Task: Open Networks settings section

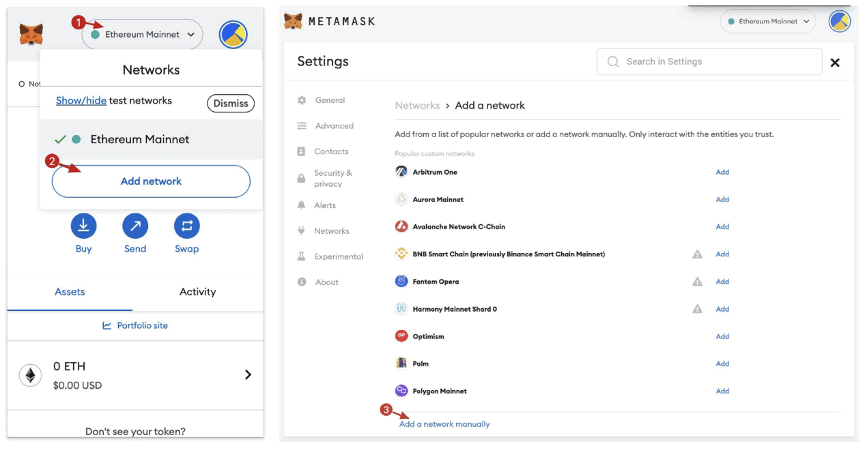Action: click(x=331, y=231)
